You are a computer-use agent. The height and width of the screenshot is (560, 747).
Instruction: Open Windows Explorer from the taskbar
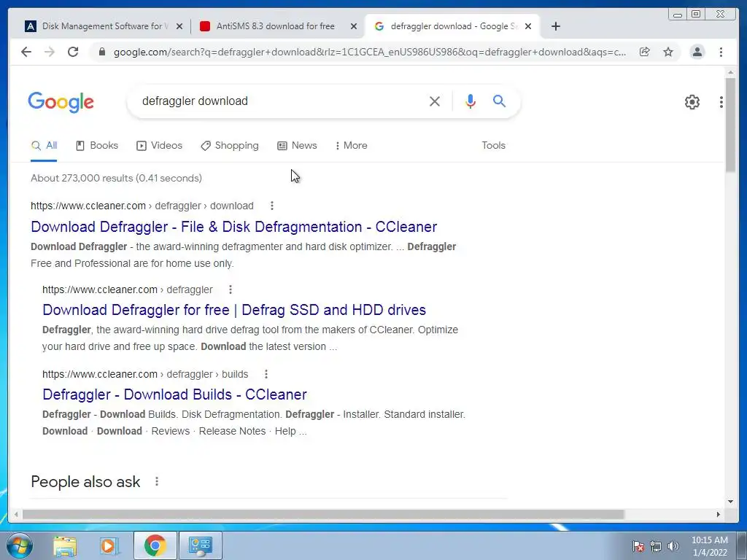pos(65,545)
